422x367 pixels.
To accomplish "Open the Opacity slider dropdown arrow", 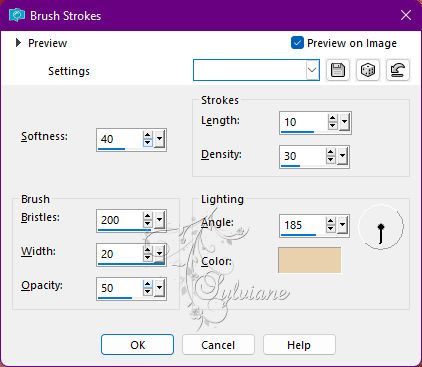I will (159, 287).
